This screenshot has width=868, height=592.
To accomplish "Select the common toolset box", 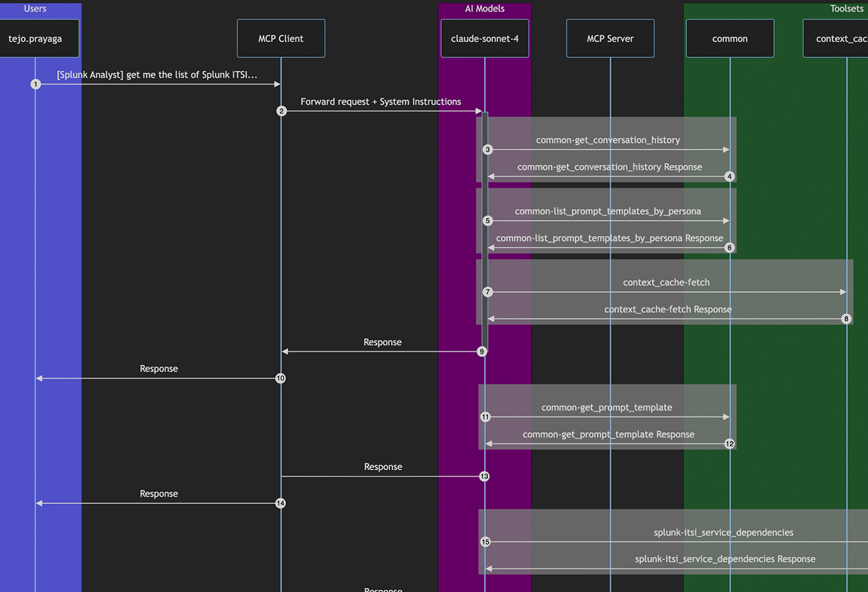I will click(730, 38).
